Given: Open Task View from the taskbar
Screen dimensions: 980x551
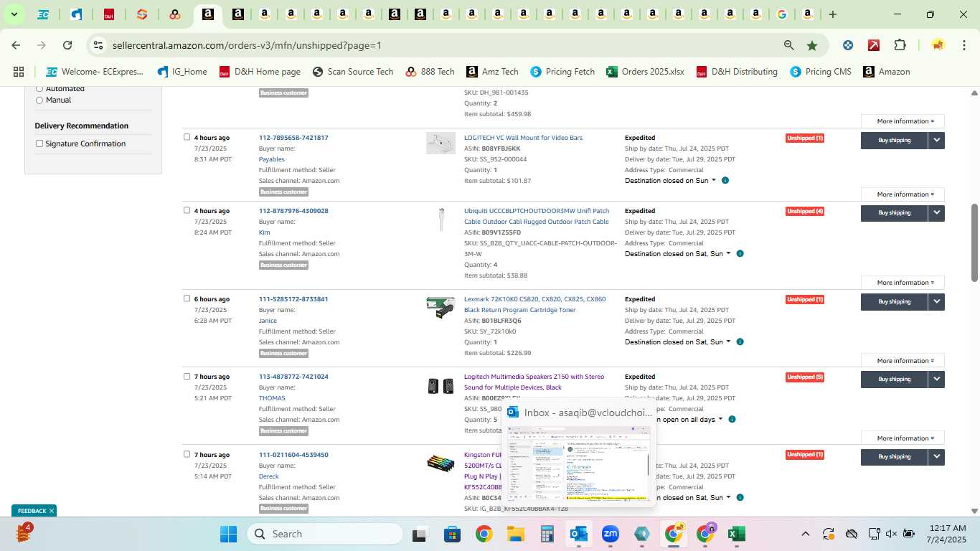Looking at the screenshot, I should [x=420, y=534].
